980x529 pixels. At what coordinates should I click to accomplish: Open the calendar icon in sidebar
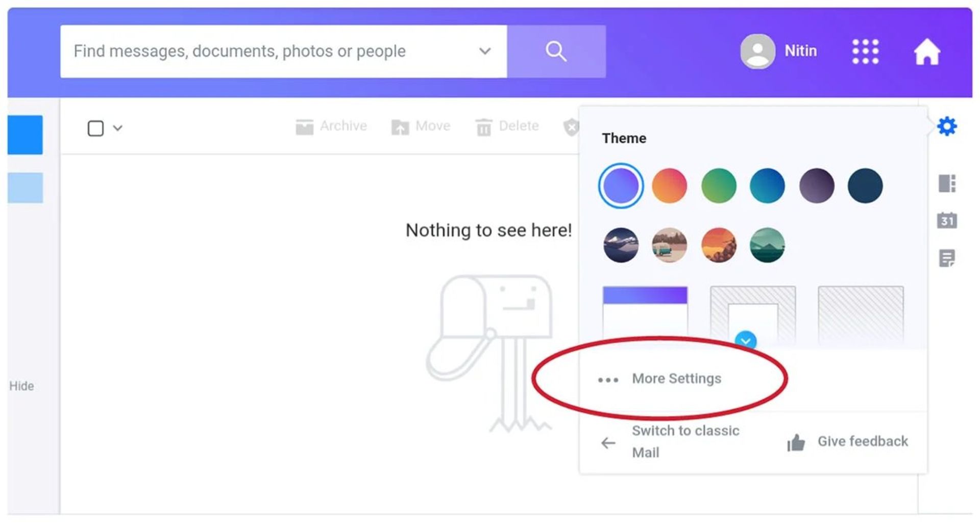pos(947,220)
